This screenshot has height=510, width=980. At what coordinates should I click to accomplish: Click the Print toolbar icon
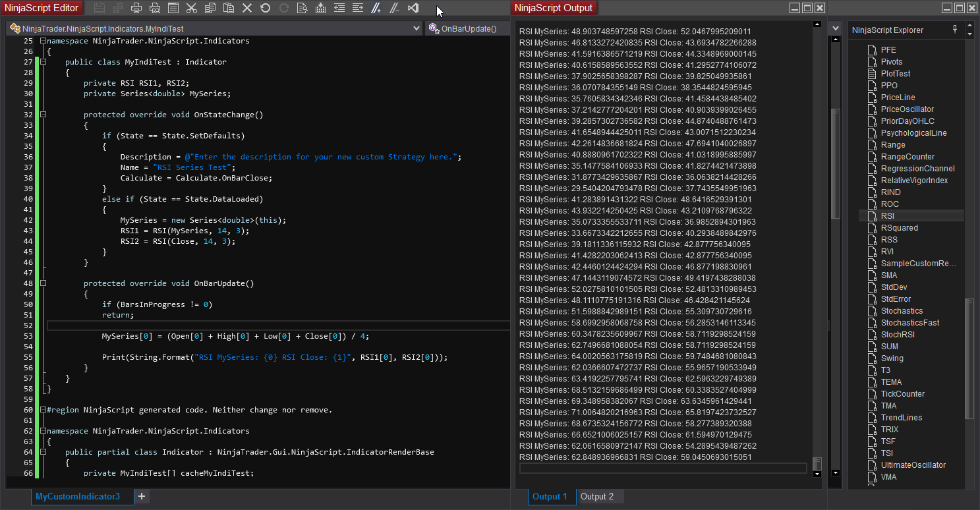[x=136, y=8]
